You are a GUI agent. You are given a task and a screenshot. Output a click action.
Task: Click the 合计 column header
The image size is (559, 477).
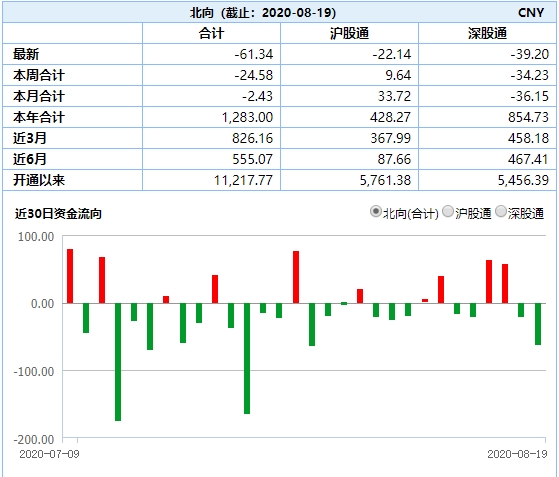[211, 34]
